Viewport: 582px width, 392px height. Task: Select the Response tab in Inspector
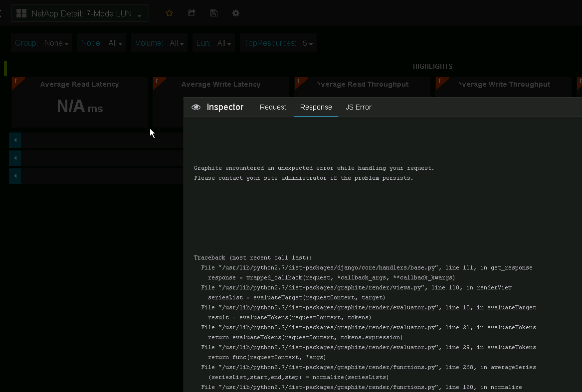pos(316,107)
